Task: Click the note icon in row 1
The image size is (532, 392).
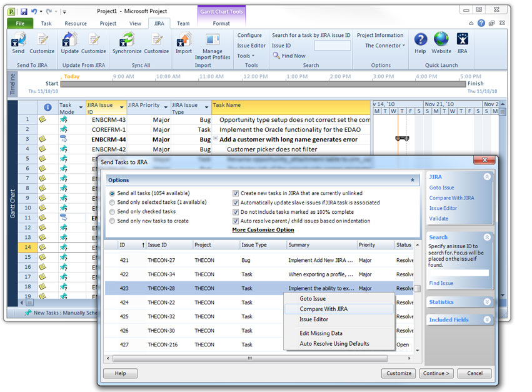Action: click(x=42, y=119)
